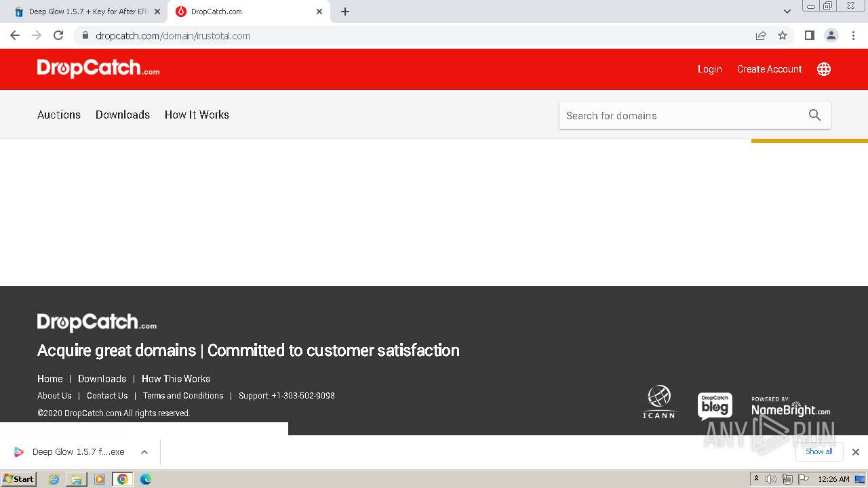Open the Downloads menu item

coord(123,115)
